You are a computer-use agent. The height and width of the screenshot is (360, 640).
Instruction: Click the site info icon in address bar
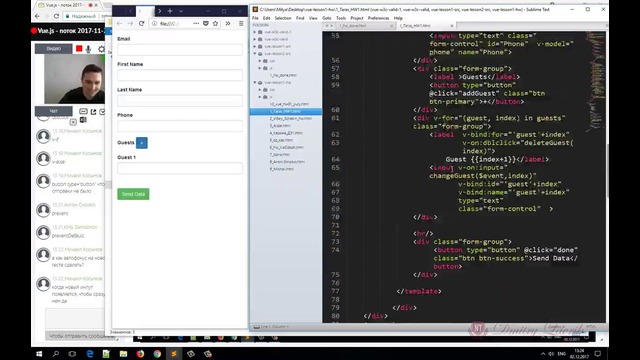(154, 24)
